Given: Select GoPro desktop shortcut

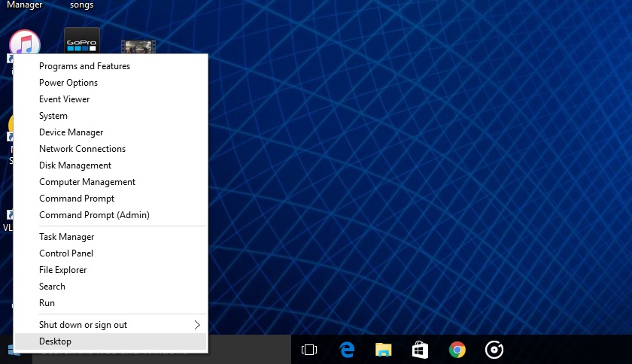Looking at the screenshot, I should pos(82,41).
